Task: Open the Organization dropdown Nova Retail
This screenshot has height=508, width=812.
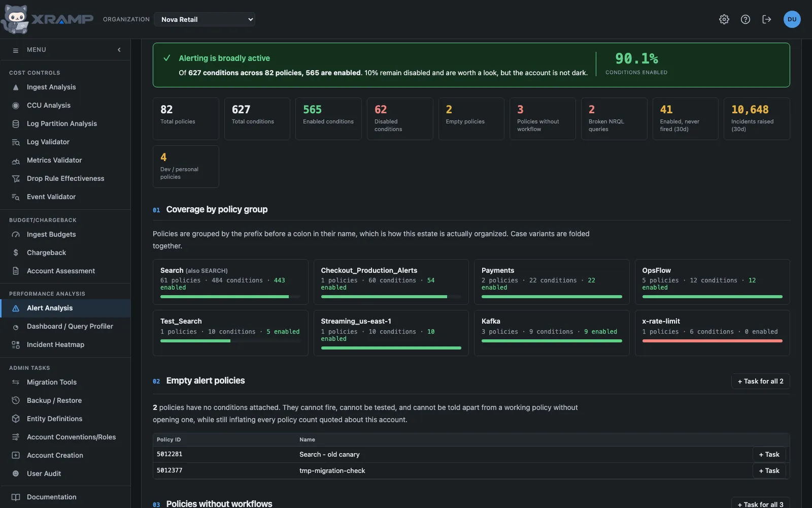Action: pyautogui.click(x=205, y=19)
